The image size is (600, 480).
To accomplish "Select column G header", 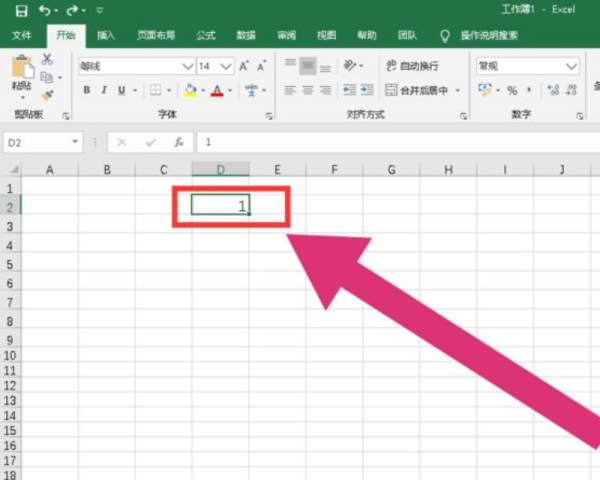I will pos(391,169).
